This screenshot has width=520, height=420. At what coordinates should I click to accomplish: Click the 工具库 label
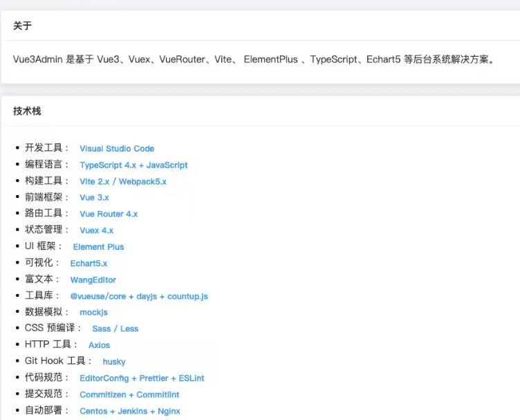(x=41, y=295)
